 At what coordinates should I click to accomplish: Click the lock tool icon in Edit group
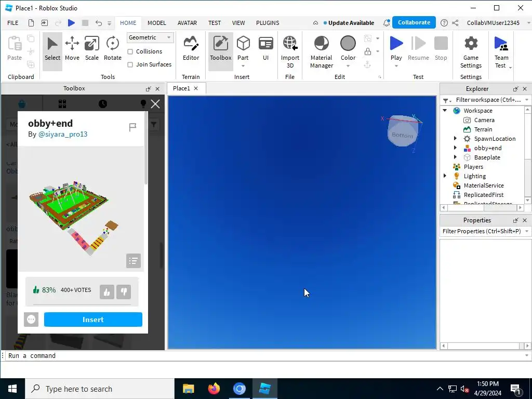click(368, 51)
